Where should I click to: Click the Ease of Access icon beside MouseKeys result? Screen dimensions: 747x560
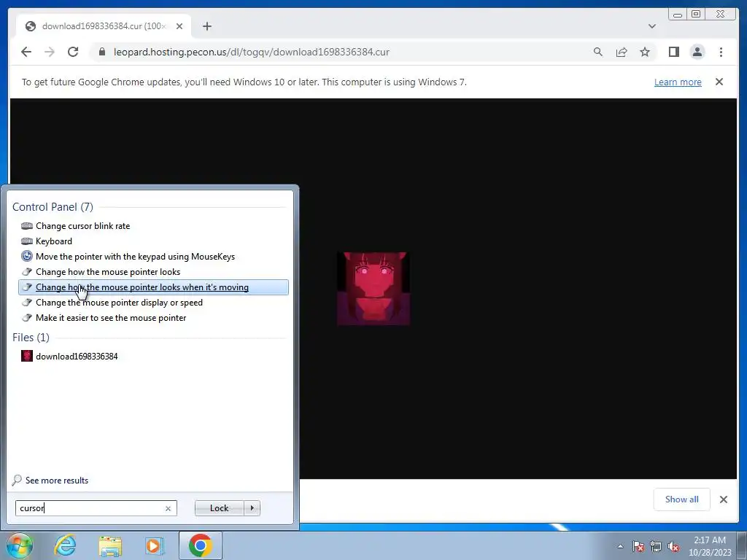click(x=27, y=256)
